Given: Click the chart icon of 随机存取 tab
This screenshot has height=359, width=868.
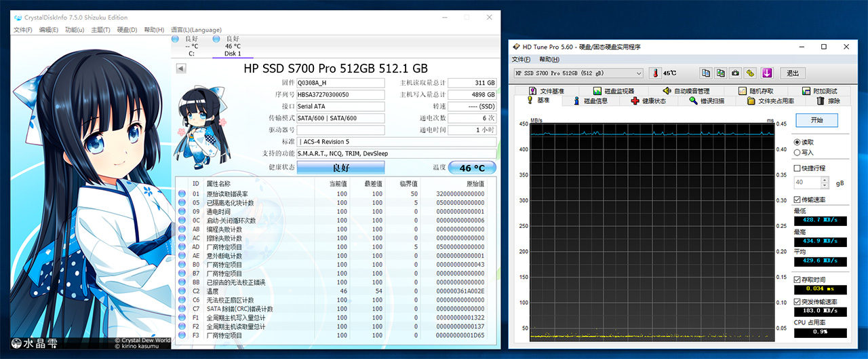Looking at the screenshot, I should click(x=743, y=91).
